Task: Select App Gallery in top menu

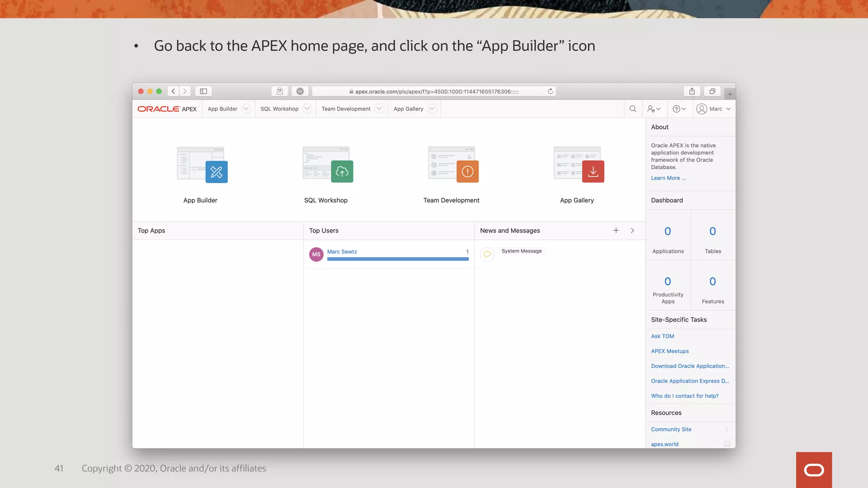Action: pyautogui.click(x=408, y=109)
